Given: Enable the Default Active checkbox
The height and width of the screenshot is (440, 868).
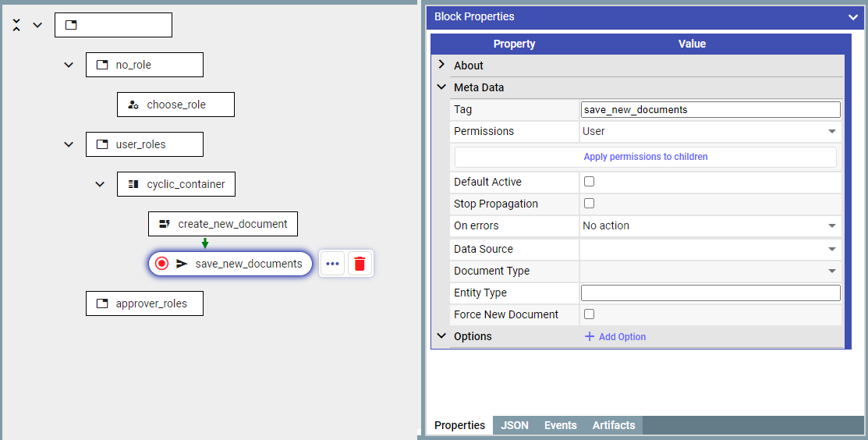Looking at the screenshot, I should pos(589,182).
